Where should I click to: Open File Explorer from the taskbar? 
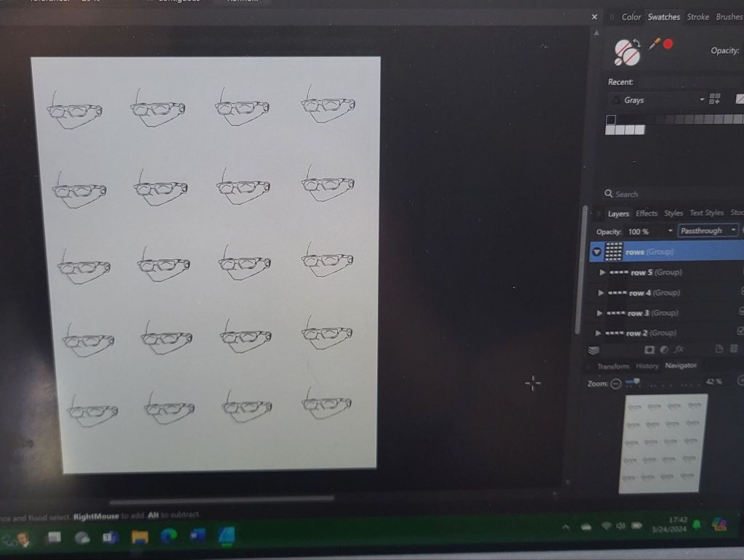pyautogui.click(x=139, y=537)
